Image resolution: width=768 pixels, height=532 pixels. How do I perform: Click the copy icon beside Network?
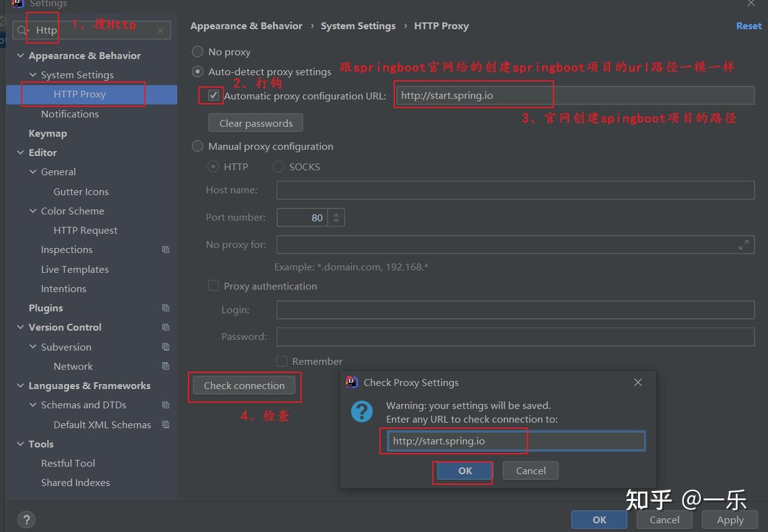click(165, 366)
